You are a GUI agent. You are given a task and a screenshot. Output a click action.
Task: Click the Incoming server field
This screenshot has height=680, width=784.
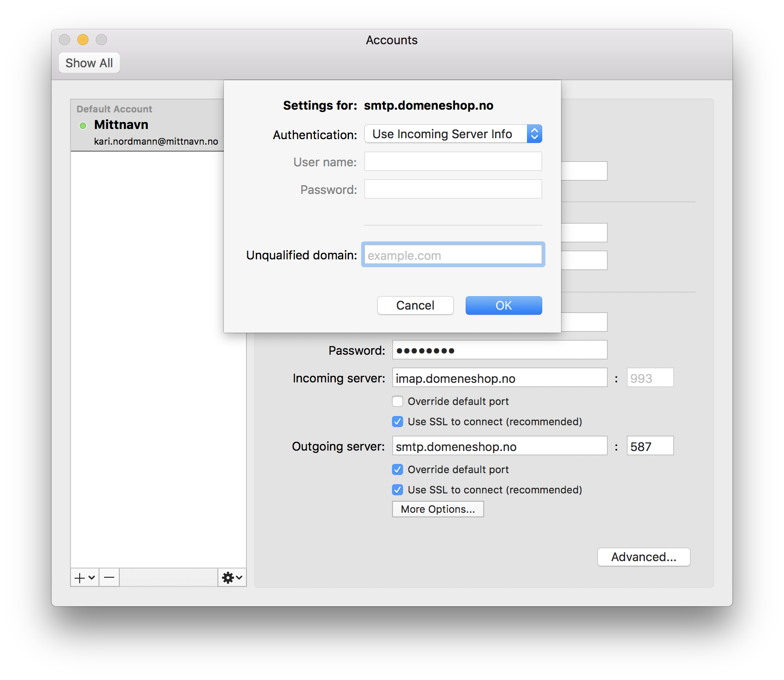pos(500,378)
